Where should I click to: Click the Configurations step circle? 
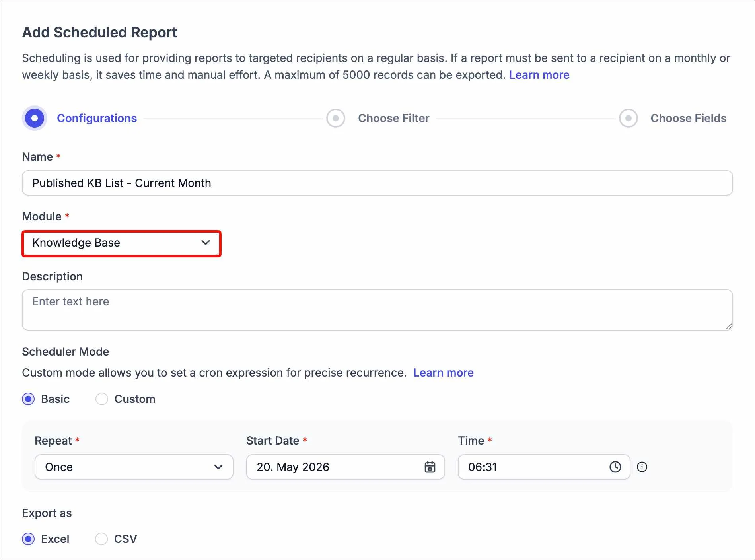35,118
